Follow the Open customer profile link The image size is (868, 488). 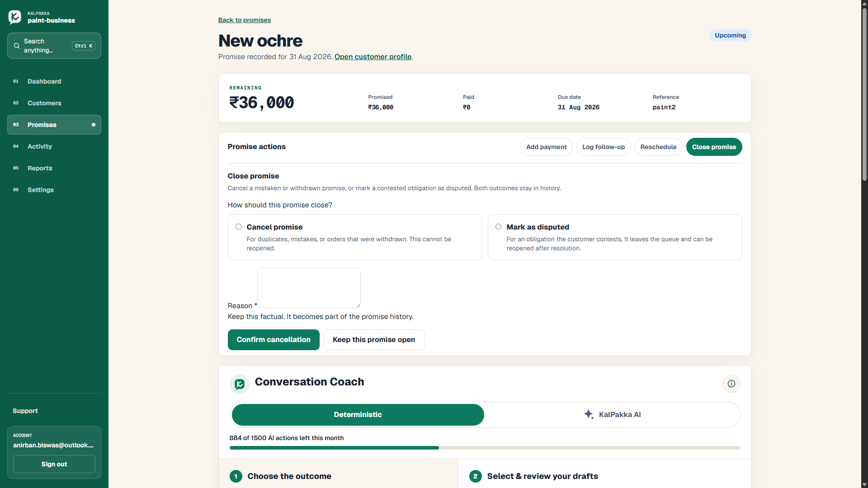tap(373, 57)
